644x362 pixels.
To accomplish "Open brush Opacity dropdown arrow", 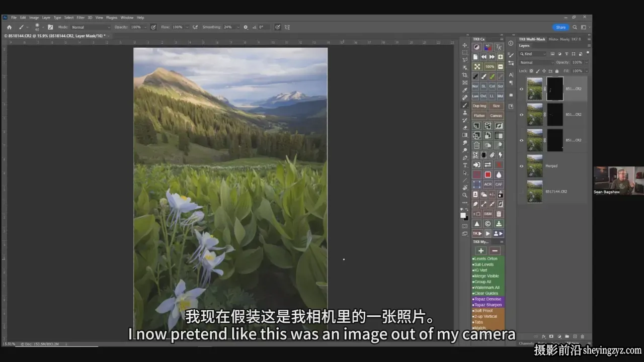I will point(145,27).
